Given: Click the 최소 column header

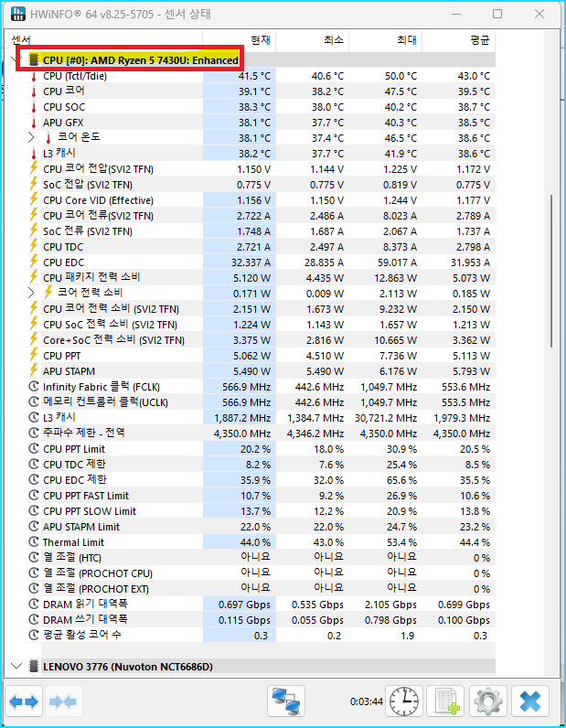Looking at the screenshot, I should coord(312,40).
